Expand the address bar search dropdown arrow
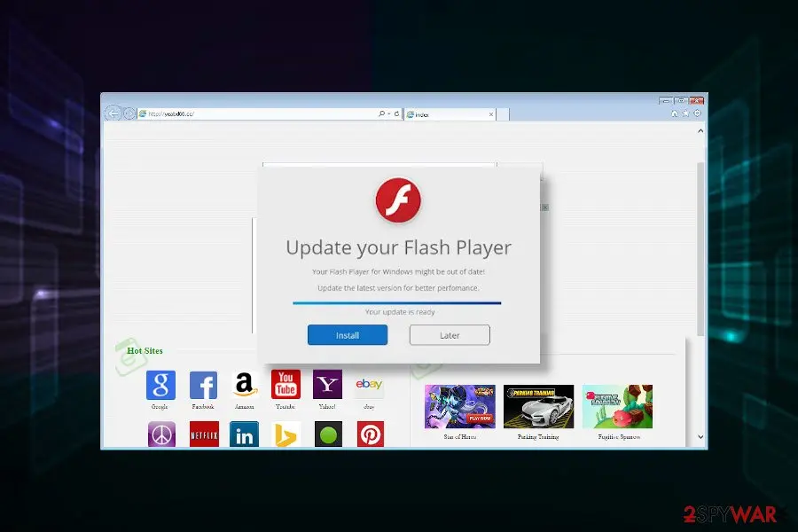This screenshot has width=798, height=532. 389,114
